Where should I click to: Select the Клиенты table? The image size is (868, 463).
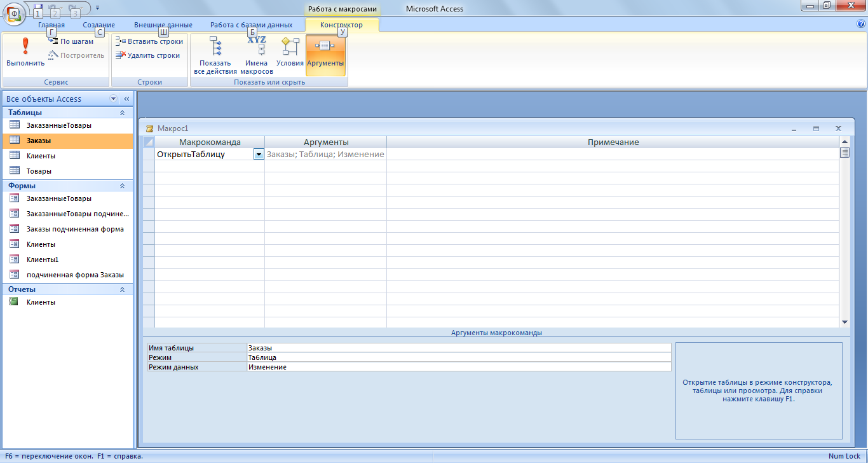[67, 156]
